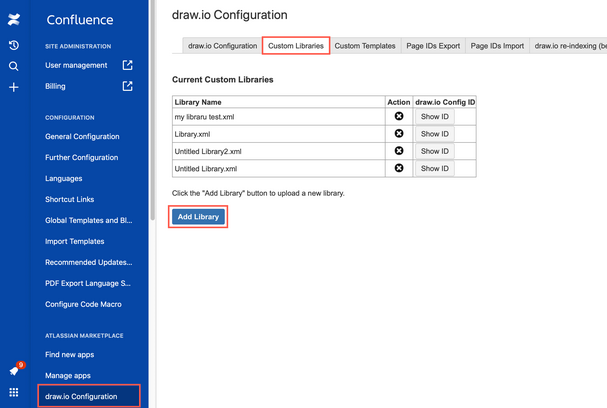Open the Custom Templates tab
This screenshot has width=607, height=408.
pos(365,46)
